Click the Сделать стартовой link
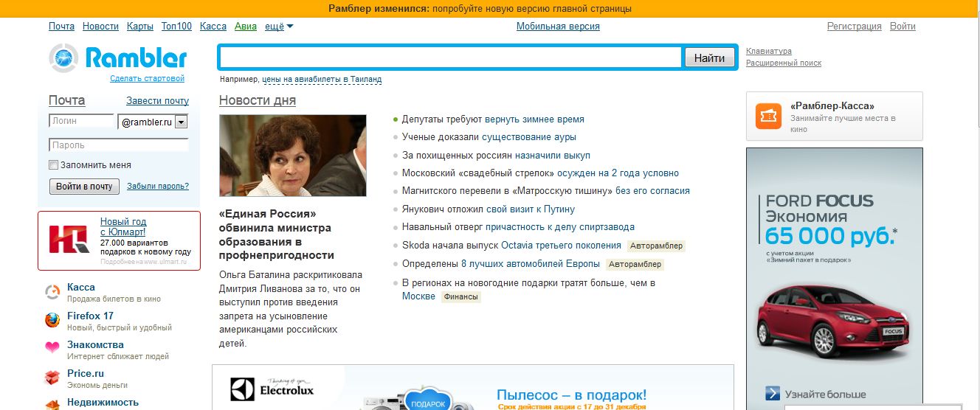The image size is (980, 410). pyautogui.click(x=148, y=78)
